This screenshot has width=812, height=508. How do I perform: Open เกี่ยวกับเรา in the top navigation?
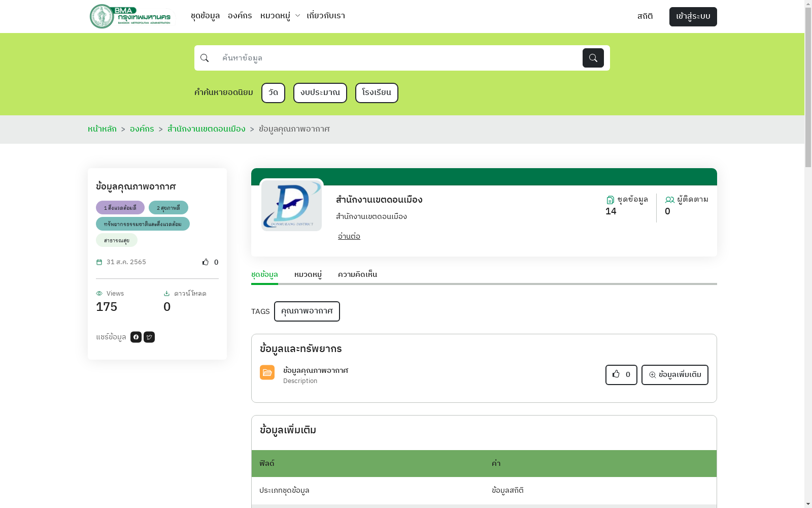tap(326, 16)
